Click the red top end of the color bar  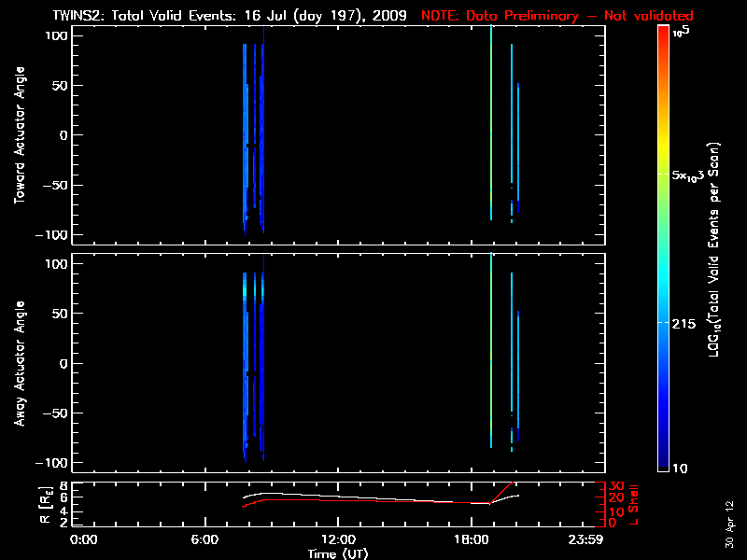click(x=664, y=33)
